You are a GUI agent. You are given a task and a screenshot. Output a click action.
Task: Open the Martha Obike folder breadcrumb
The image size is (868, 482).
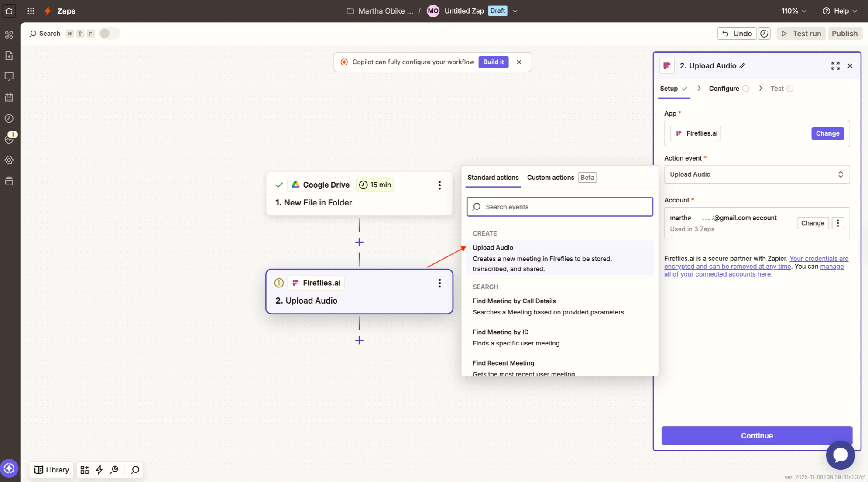tap(380, 11)
